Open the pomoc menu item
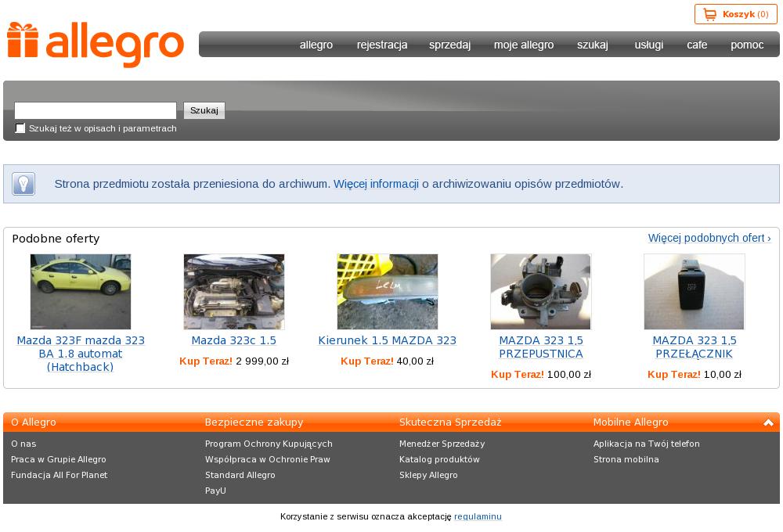 [x=746, y=45]
